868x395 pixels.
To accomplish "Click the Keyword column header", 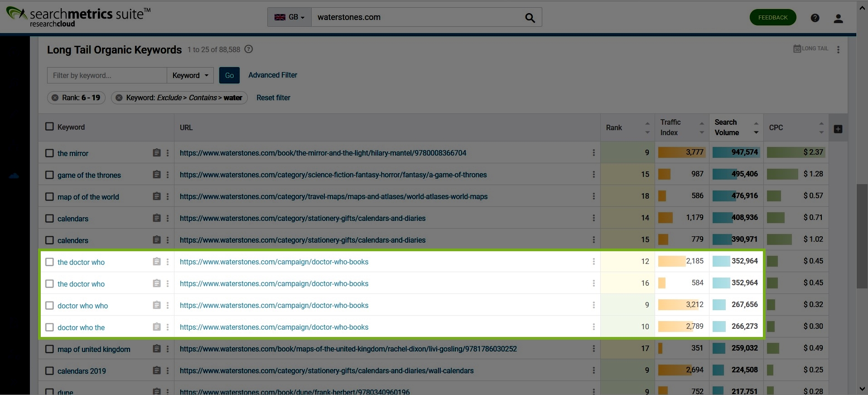I will [71, 127].
